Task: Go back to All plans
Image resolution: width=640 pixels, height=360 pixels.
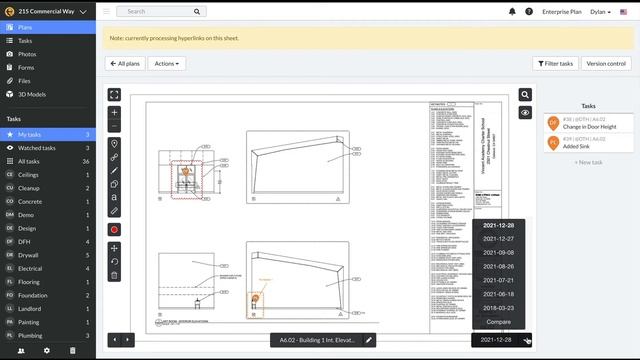Action: pos(125,64)
